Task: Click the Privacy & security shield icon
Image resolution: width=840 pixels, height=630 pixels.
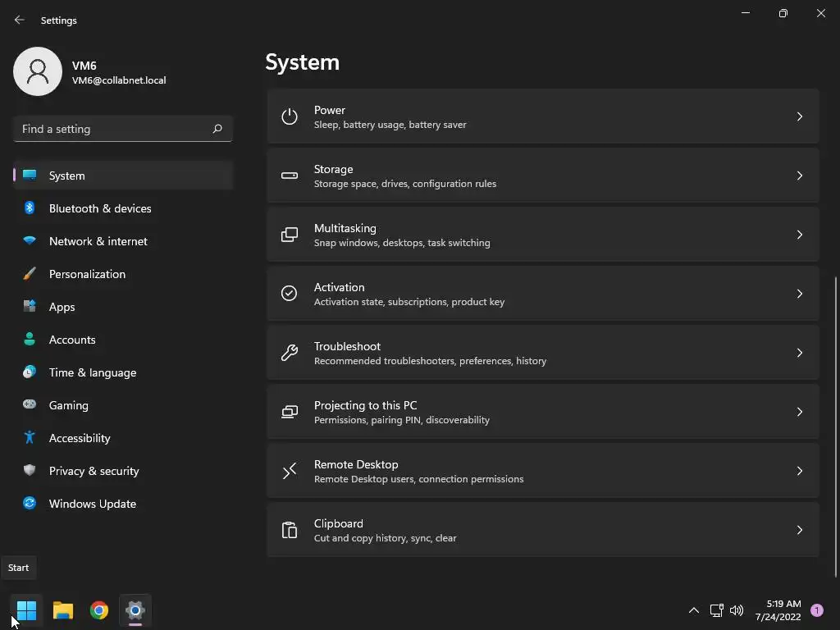Action: point(30,471)
